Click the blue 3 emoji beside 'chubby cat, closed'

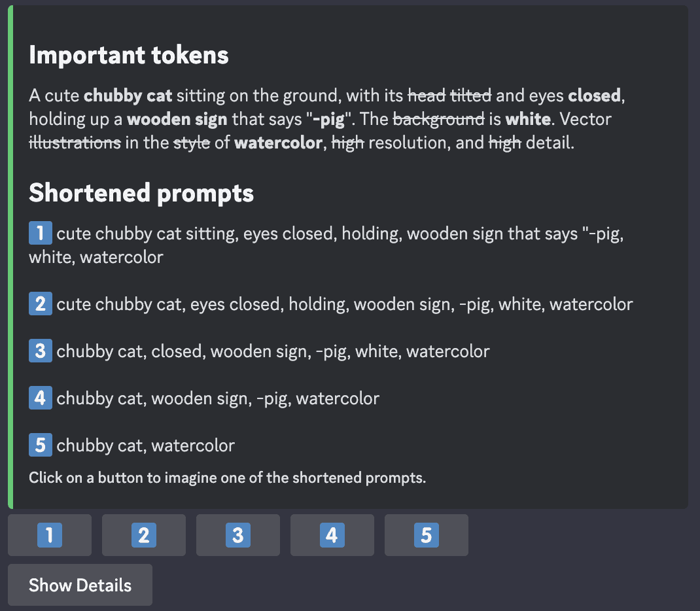click(41, 351)
